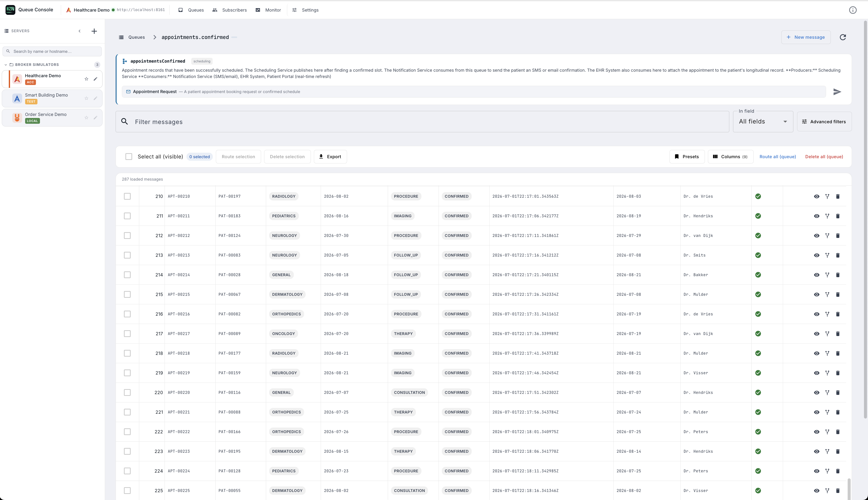Route message 216 using fork icon
Viewport: 868px width, 500px height.
click(827, 314)
